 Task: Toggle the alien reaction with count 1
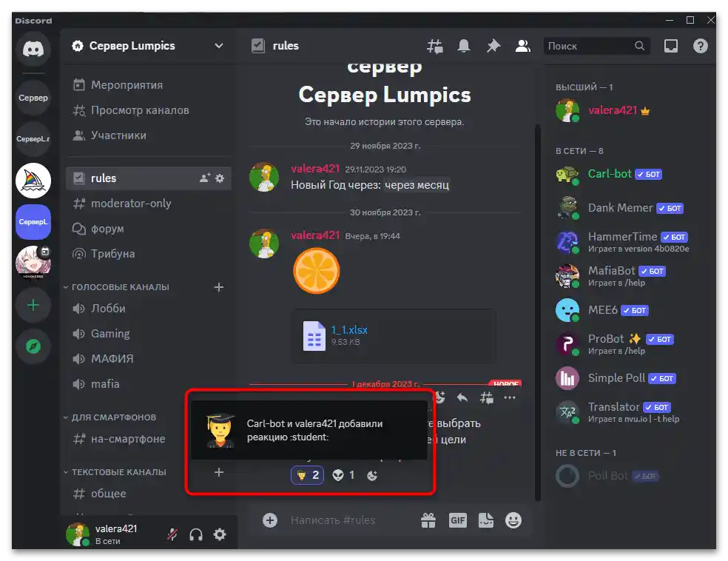click(x=343, y=475)
